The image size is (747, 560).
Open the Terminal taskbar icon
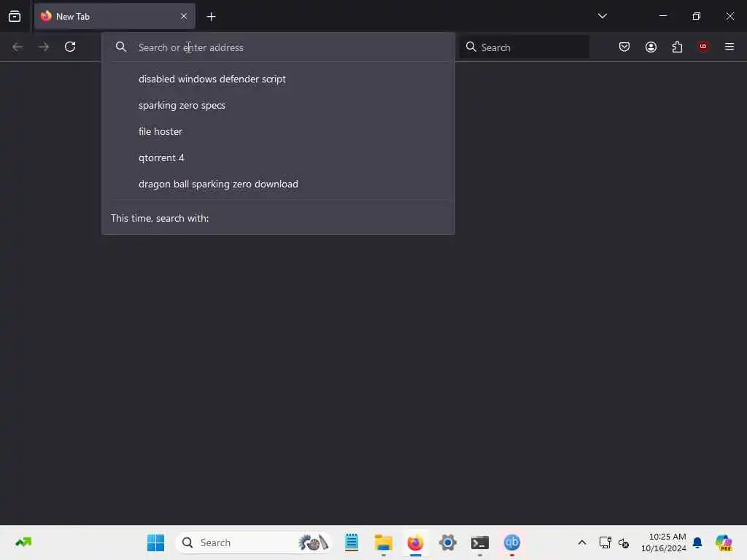coord(480,542)
